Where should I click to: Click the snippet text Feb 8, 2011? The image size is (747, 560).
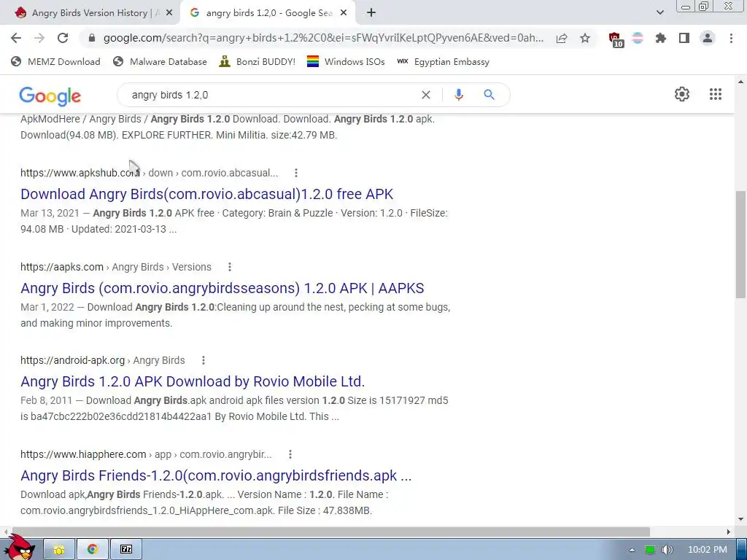46,401
